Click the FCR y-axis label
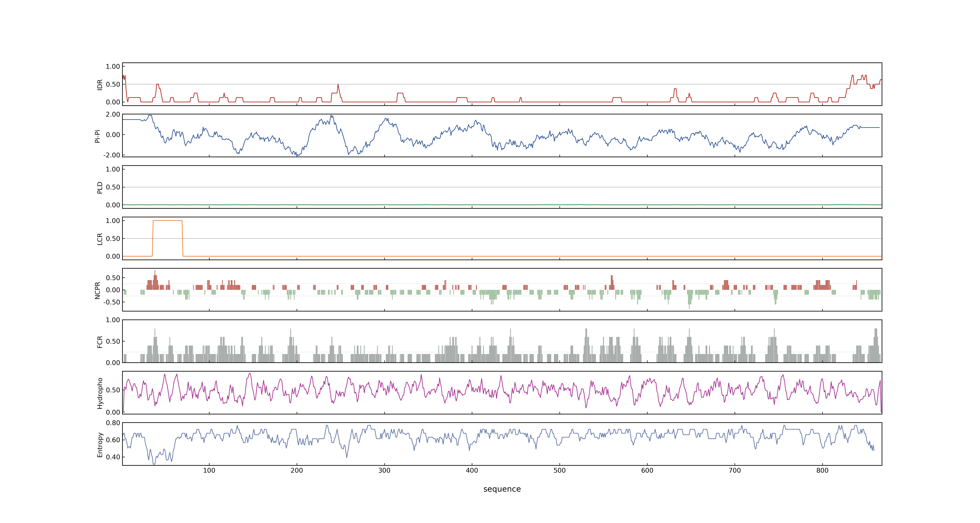 [x=100, y=341]
